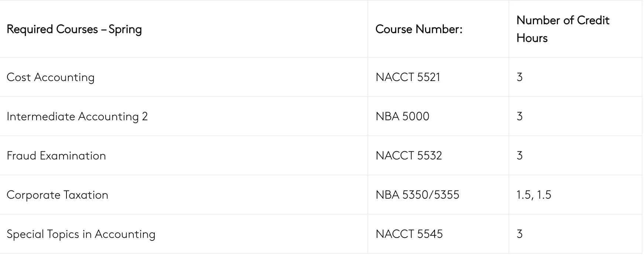Click course number NACCT 5545

[x=409, y=234]
